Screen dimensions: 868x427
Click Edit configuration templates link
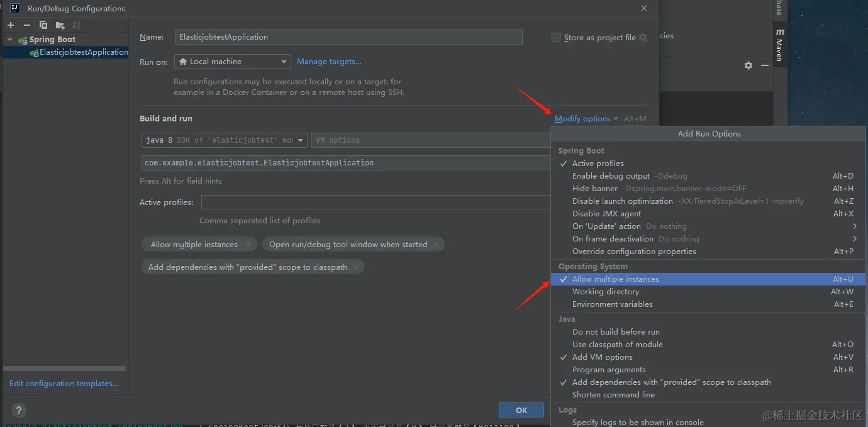coord(64,384)
